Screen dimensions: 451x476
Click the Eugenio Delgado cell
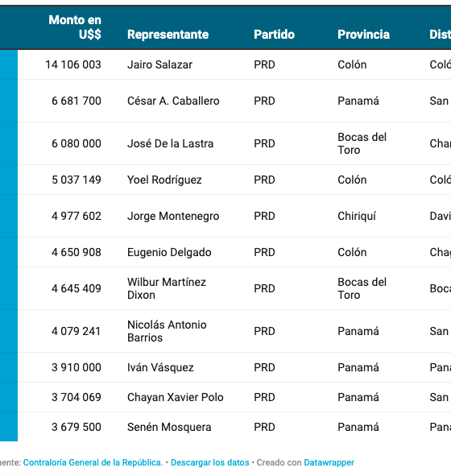pyautogui.click(x=169, y=252)
